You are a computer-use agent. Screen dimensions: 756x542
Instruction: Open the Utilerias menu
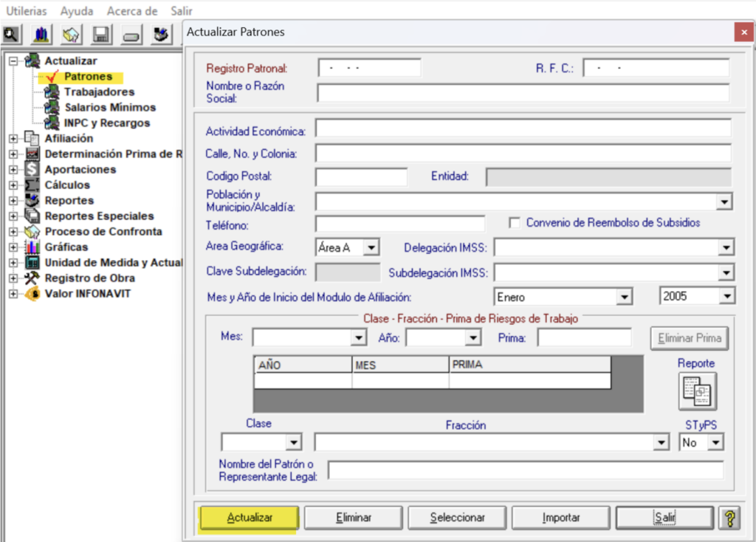pyautogui.click(x=27, y=10)
